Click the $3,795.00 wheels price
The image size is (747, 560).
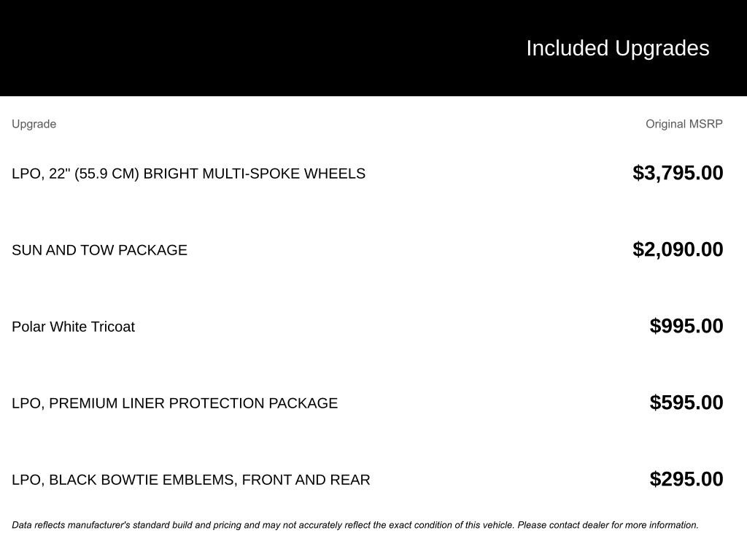678,173
